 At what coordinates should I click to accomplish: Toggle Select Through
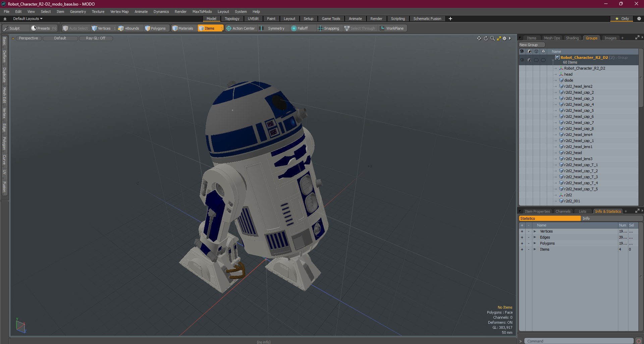pyautogui.click(x=360, y=28)
